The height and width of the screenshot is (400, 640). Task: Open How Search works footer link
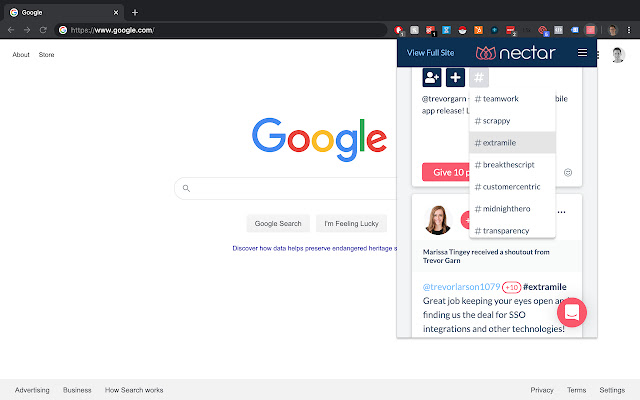tap(134, 390)
